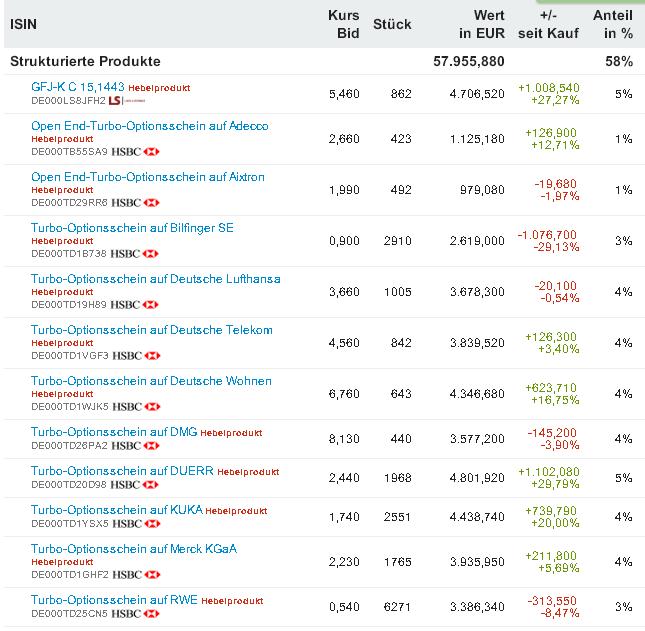Click the Anteil in % column header

coord(612,24)
